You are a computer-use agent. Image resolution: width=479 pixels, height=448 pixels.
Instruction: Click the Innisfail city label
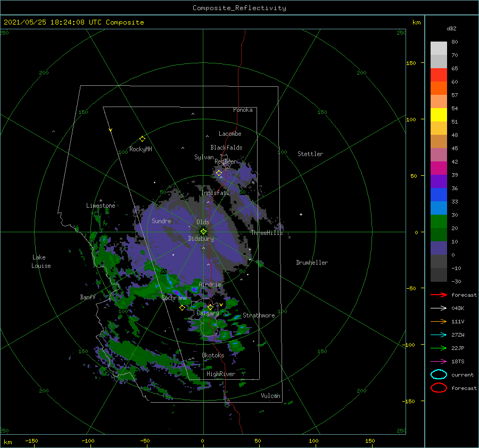[215, 193]
